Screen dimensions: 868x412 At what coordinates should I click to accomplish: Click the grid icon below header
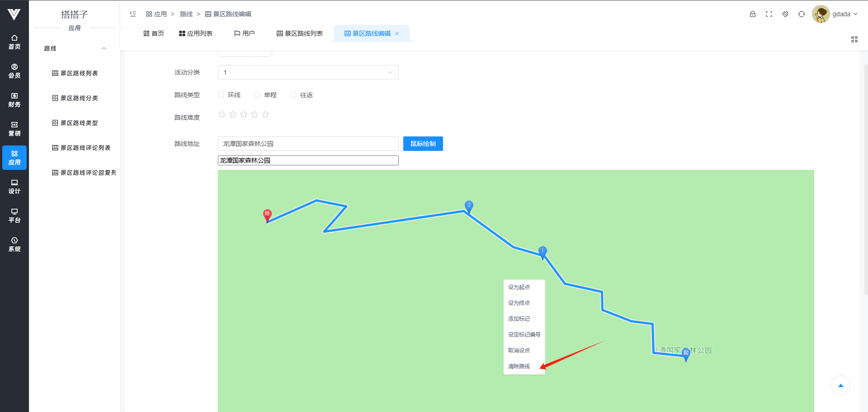click(x=854, y=39)
